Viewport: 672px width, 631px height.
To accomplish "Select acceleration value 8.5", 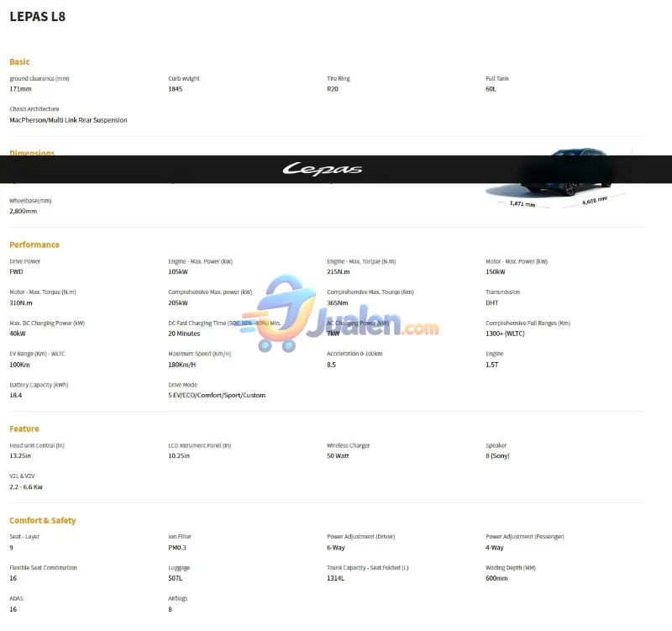I will (331, 365).
